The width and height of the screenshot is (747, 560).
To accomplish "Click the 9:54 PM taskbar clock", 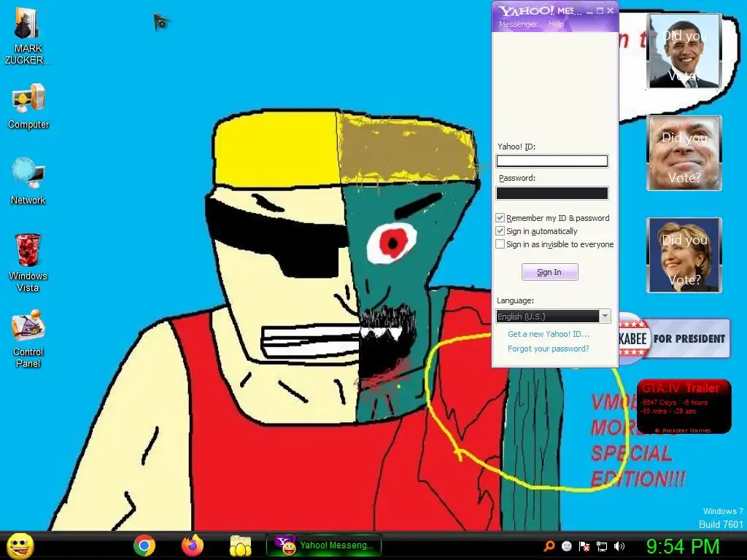I will coord(682,546).
